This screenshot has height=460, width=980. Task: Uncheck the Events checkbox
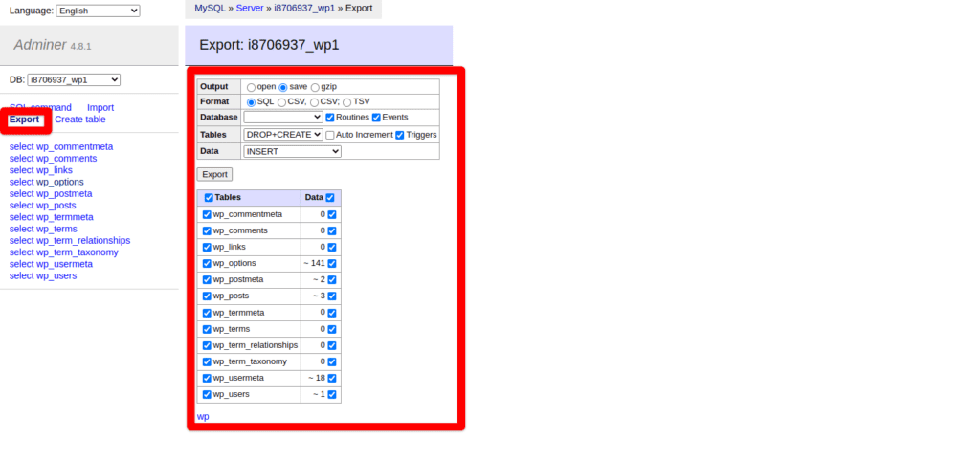[377, 117]
